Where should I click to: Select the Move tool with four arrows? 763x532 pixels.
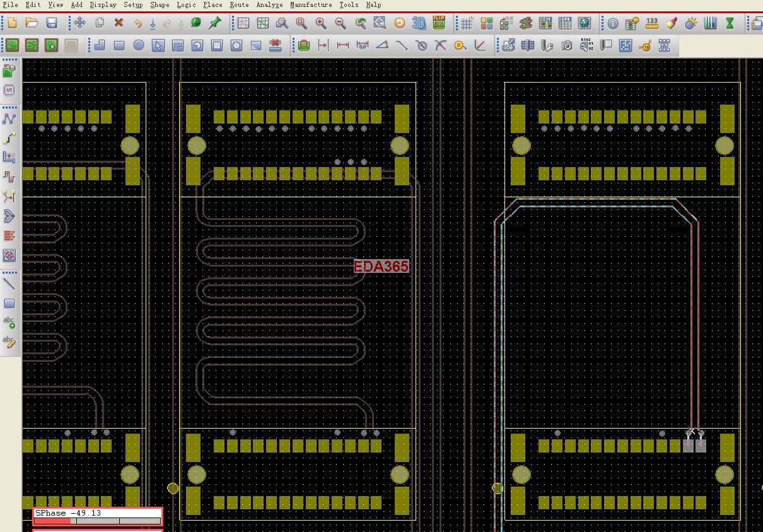click(79, 23)
